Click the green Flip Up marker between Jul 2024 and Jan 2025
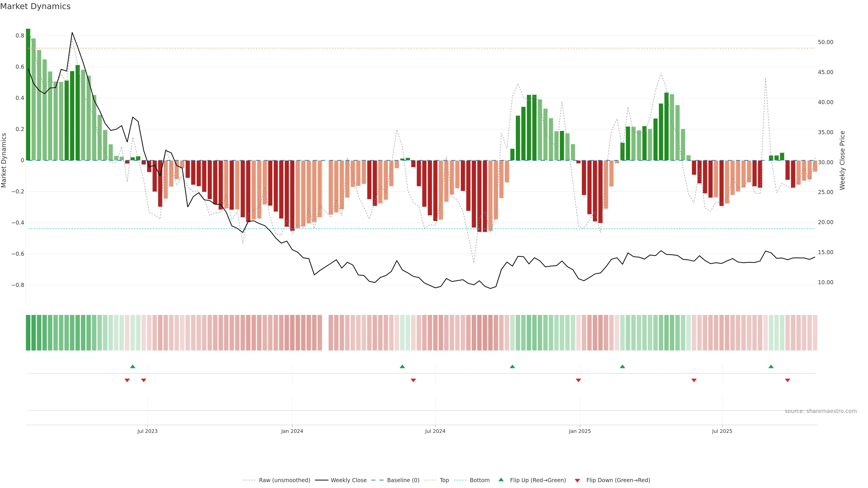868x488 pixels. pos(512,366)
